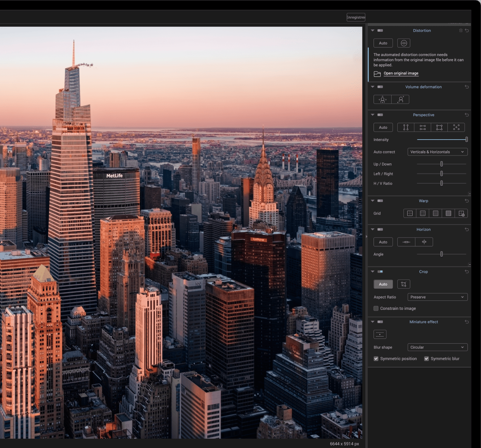The height and width of the screenshot is (448, 481).
Task: Enable Constrain to image checkbox
Action: pyautogui.click(x=376, y=308)
